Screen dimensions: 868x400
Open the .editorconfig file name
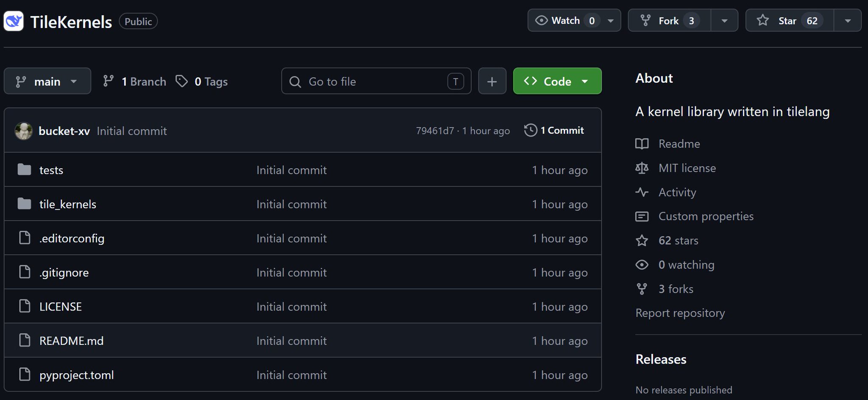point(72,238)
